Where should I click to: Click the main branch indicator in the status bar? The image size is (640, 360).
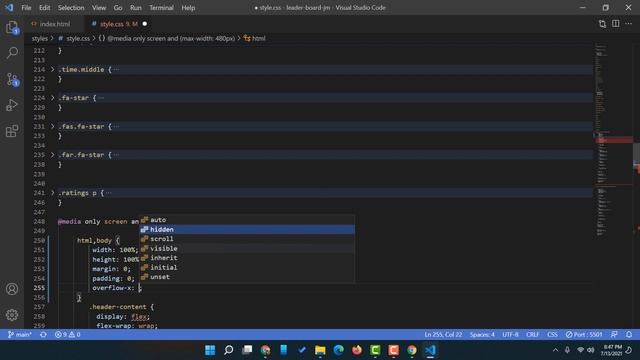click(x=20, y=334)
